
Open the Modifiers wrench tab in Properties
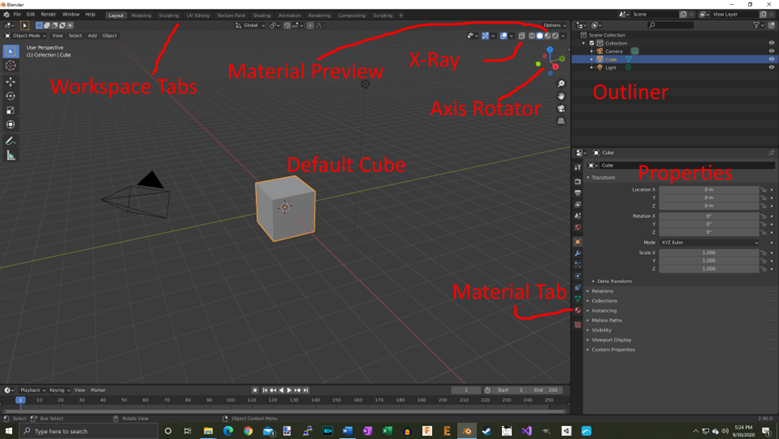point(578,254)
